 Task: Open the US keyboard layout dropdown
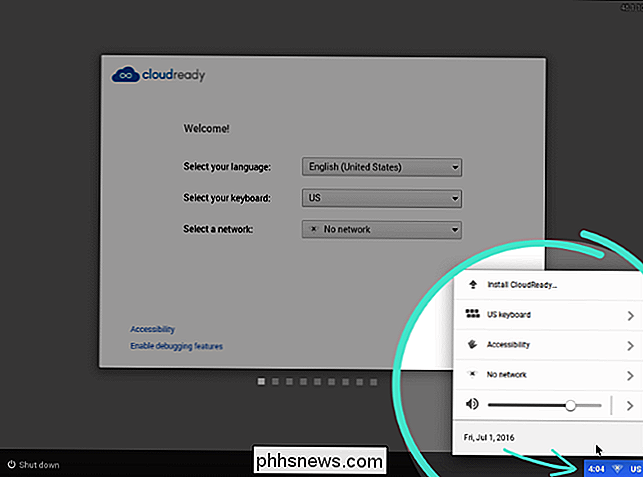382,198
